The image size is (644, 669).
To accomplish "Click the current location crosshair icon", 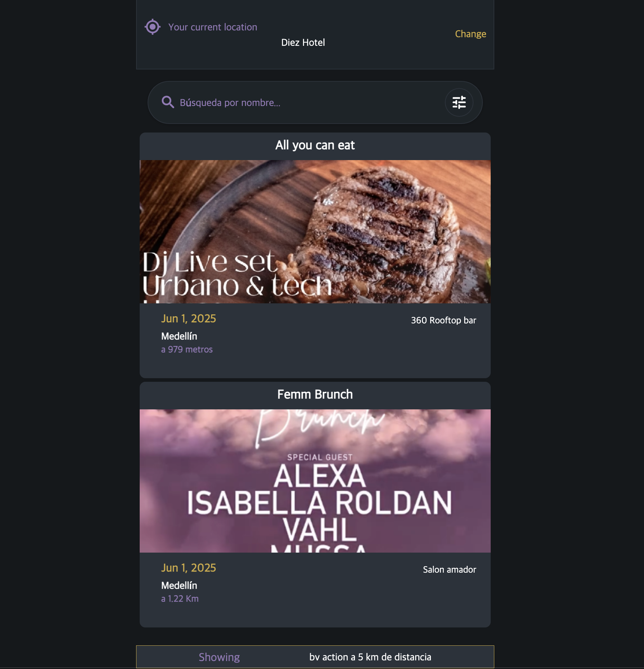I will 153,27.
